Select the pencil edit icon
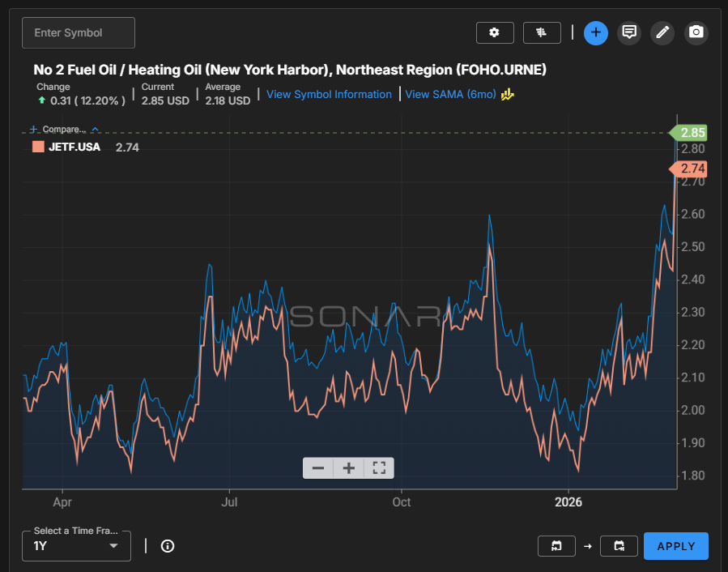 662,33
